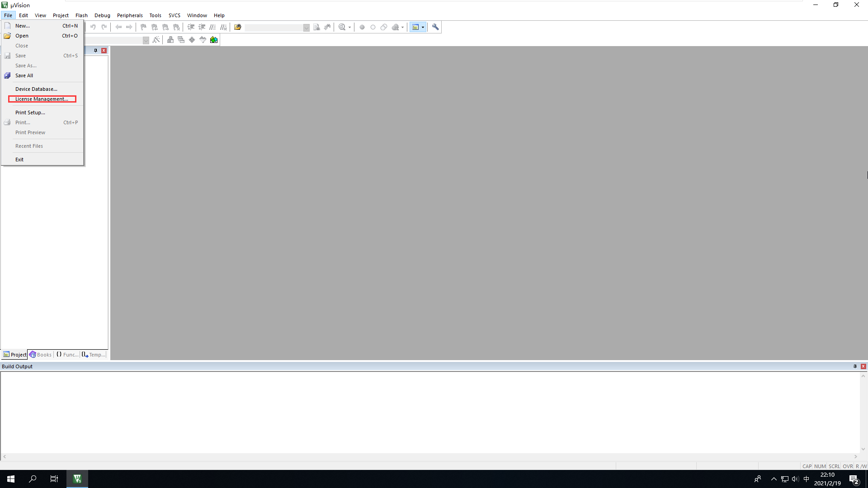868x488 pixels.
Task: Kill all breakpoints icon
Action: click(x=396, y=27)
